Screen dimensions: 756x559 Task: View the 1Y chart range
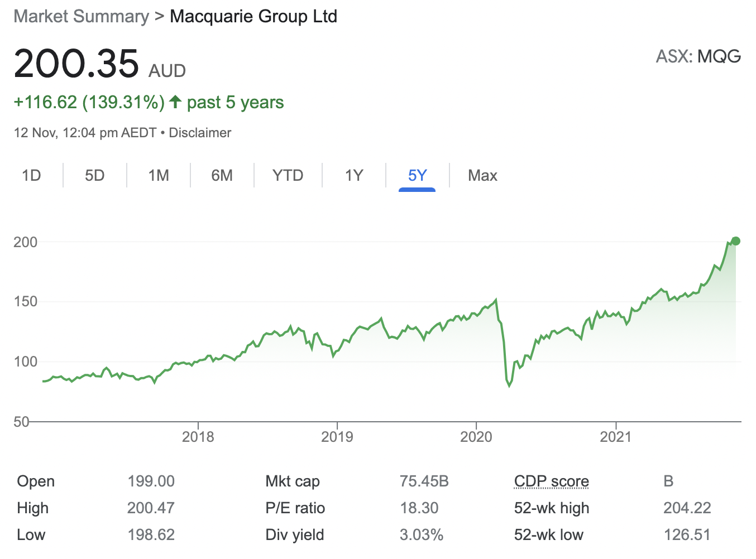[x=354, y=176]
